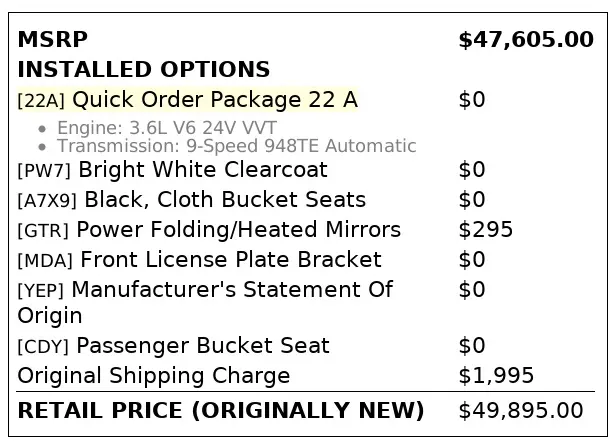Viewport: 614px width, 441px height.
Task: Click the Installed Options heading
Action: point(144,70)
